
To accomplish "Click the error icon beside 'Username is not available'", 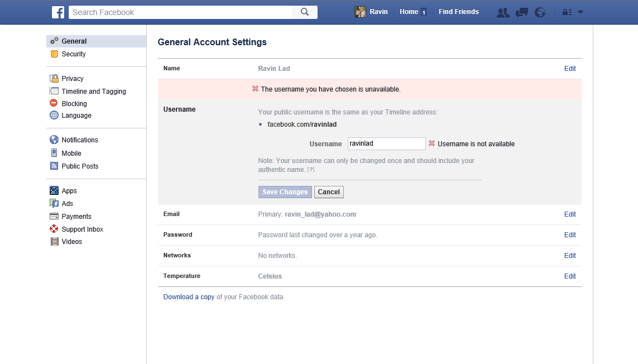I will point(431,143).
